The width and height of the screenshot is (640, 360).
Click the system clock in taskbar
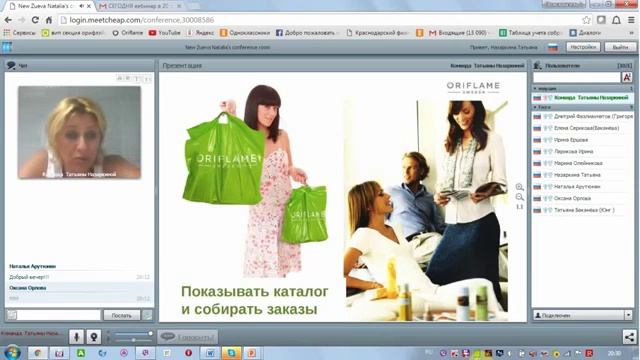(614, 353)
